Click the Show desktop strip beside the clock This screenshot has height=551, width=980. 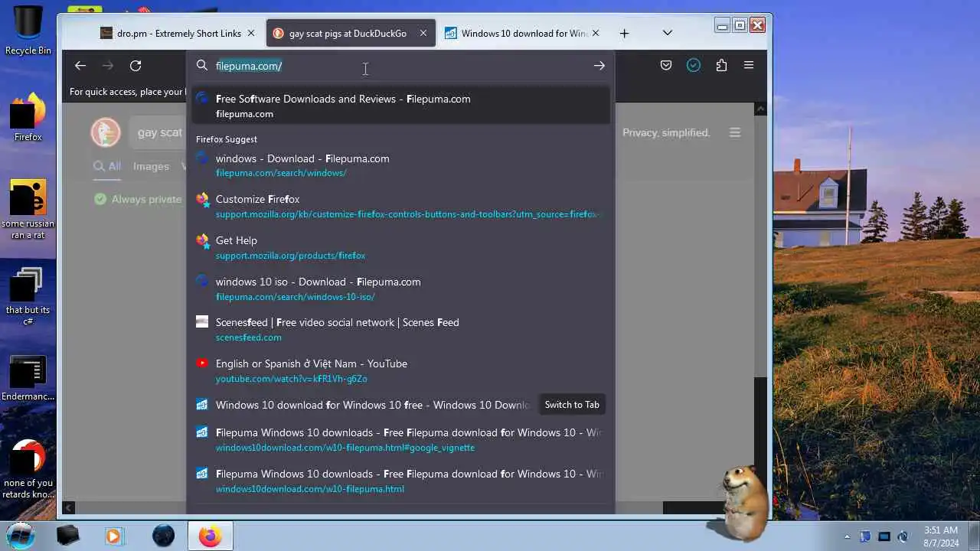pyautogui.click(x=974, y=536)
